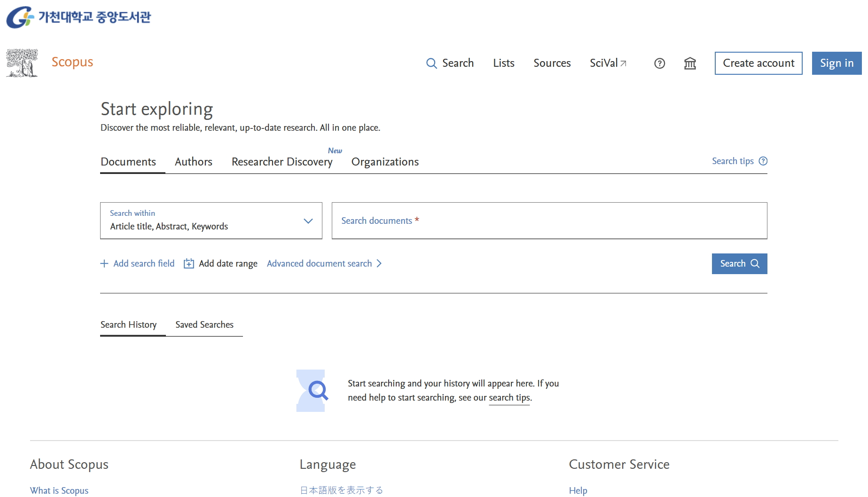The width and height of the screenshot is (868, 497).
Task: Switch to the Authors tab
Action: (194, 162)
